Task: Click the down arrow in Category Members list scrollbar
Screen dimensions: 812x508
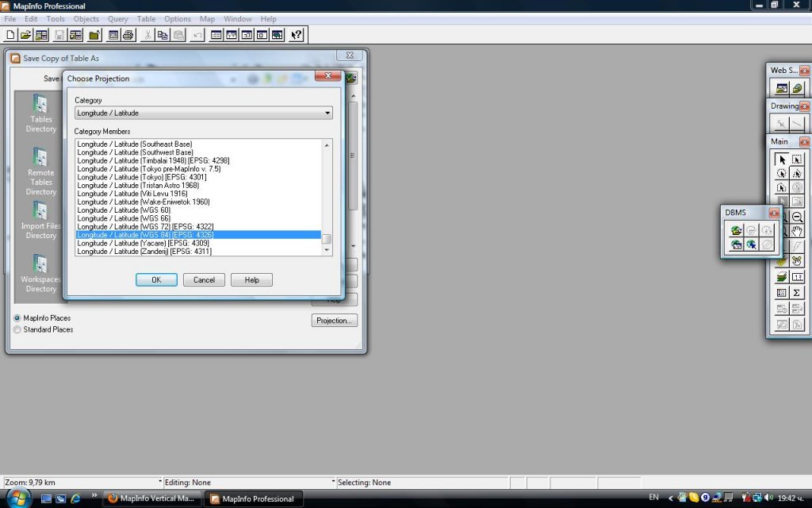Action: pos(326,250)
